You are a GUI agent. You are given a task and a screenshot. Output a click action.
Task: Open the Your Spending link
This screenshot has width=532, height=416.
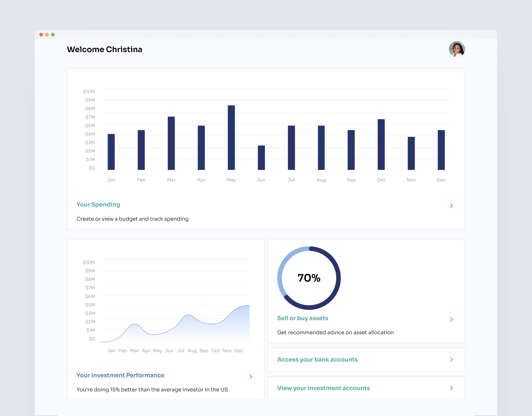98,205
